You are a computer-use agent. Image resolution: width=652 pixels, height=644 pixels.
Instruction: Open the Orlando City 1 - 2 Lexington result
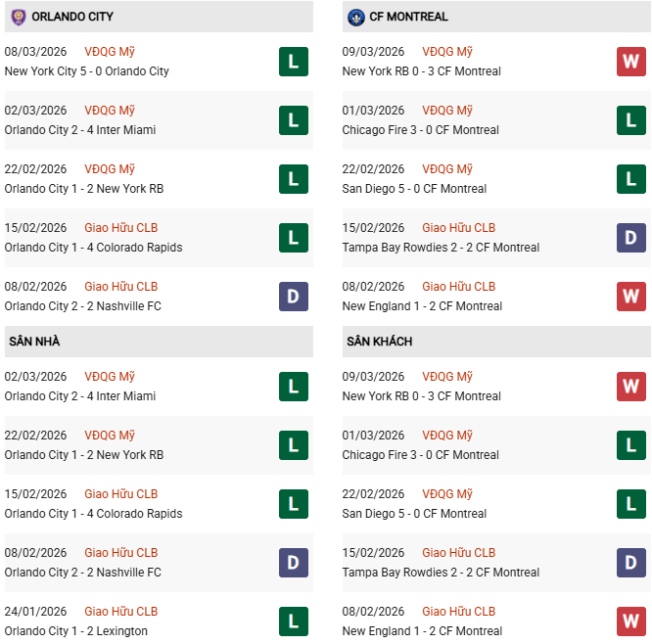[75, 631]
